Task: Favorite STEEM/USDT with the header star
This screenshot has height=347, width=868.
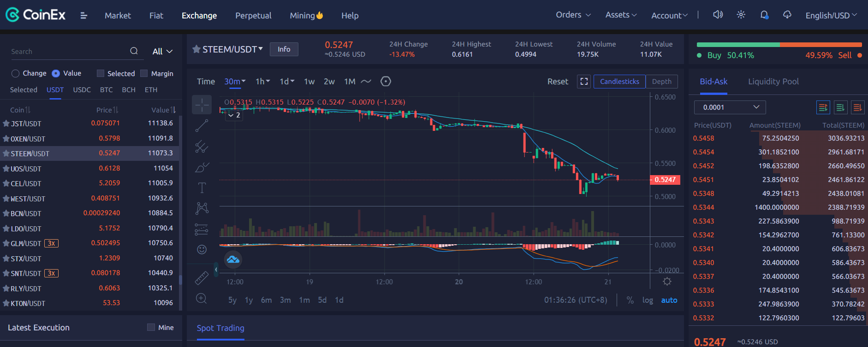Action: click(196, 49)
